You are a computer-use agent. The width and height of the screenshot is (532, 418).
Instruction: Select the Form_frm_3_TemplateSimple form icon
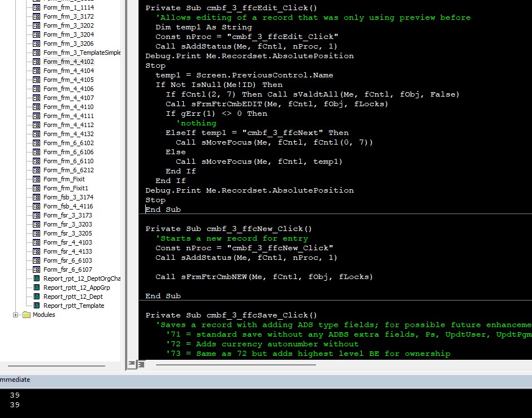(x=36, y=53)
